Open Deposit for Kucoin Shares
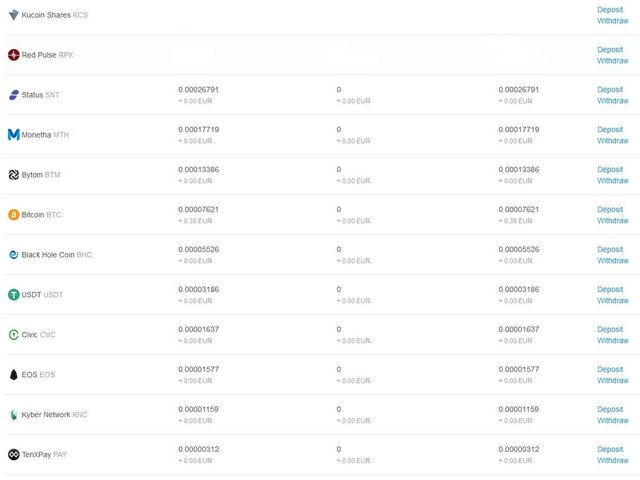640x480 pixels. tap(610, 10)
